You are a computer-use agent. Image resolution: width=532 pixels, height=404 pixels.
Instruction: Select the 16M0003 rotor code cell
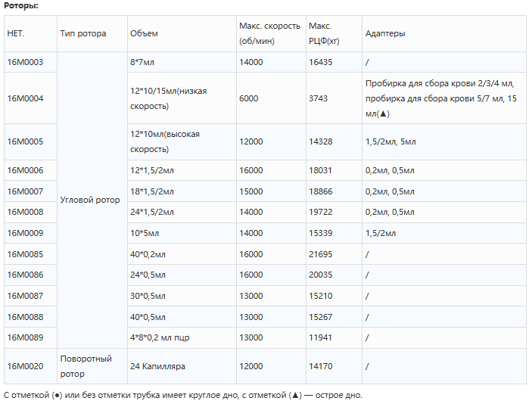click(26, 62)
